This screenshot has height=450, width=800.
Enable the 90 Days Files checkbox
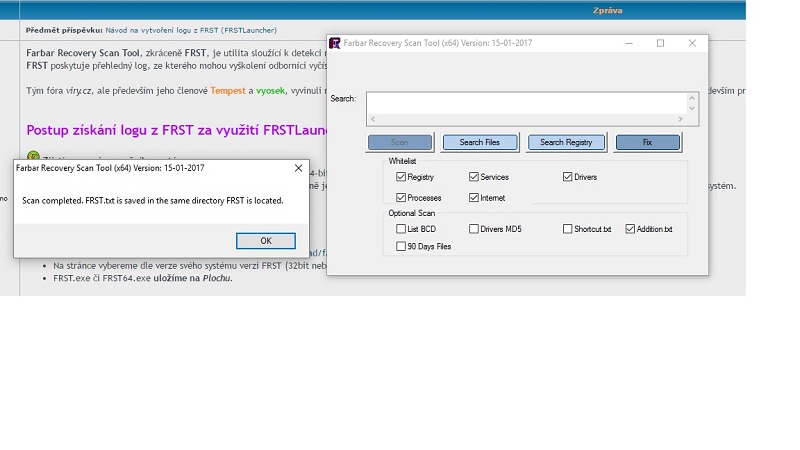point(401,246)
